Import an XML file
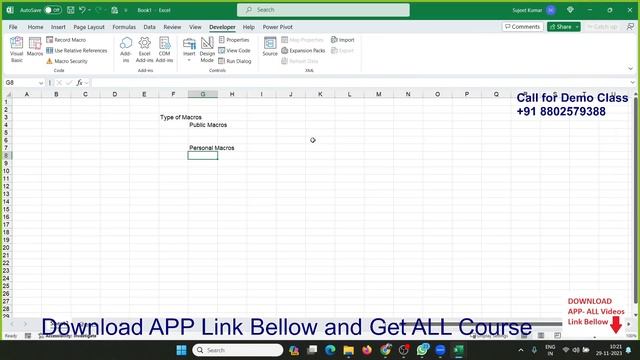 [342, 40]
